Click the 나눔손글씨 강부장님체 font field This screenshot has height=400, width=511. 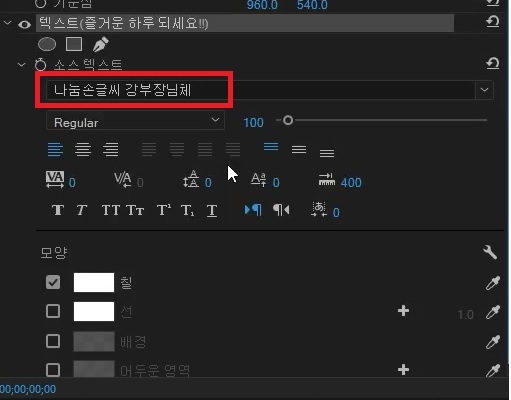(x=261, y=90)
